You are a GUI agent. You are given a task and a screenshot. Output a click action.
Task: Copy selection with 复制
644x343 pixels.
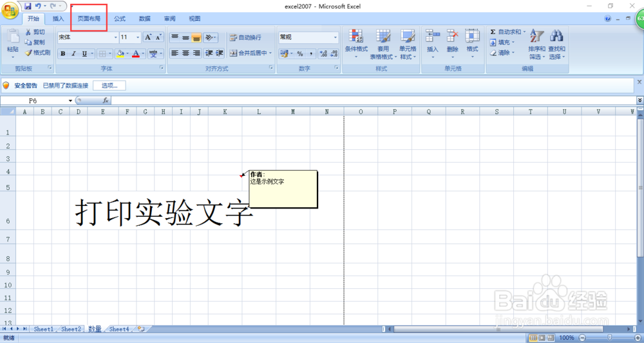(x=35, y=42)
